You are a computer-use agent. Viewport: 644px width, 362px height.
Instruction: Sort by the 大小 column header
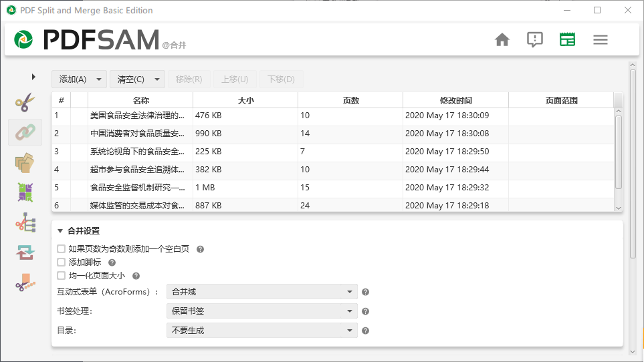(x=245, y=100)
